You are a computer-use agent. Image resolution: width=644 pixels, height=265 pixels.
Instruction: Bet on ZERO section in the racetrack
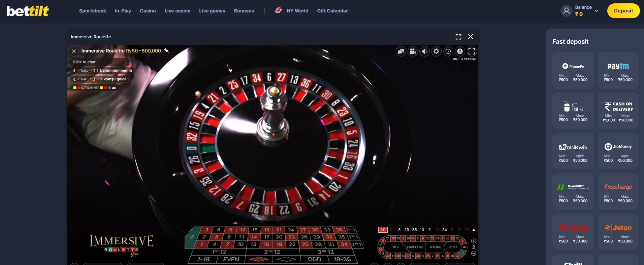tap(453, 247)
